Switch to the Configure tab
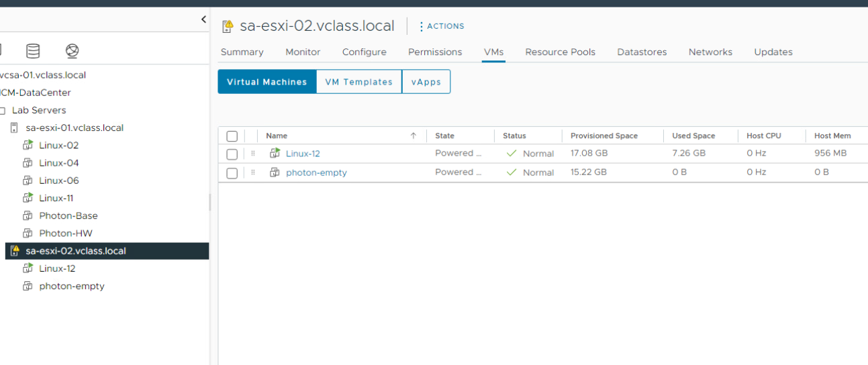 click(365, 52)
